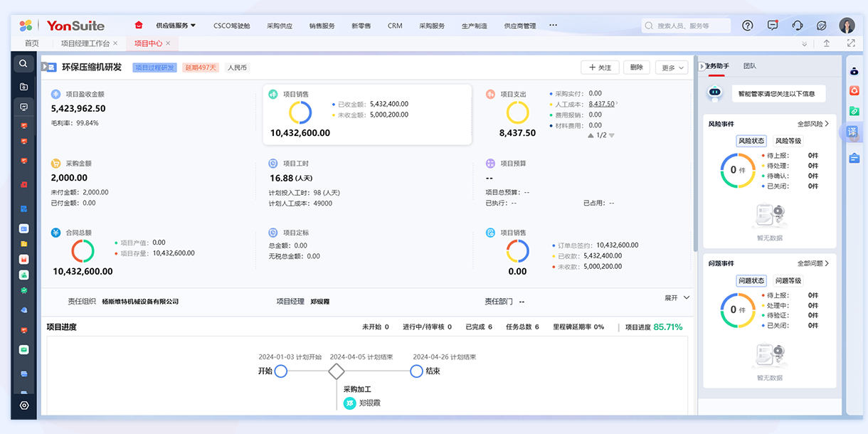
Task: Open the search icon in left sidebar
Action: point(23,63)
